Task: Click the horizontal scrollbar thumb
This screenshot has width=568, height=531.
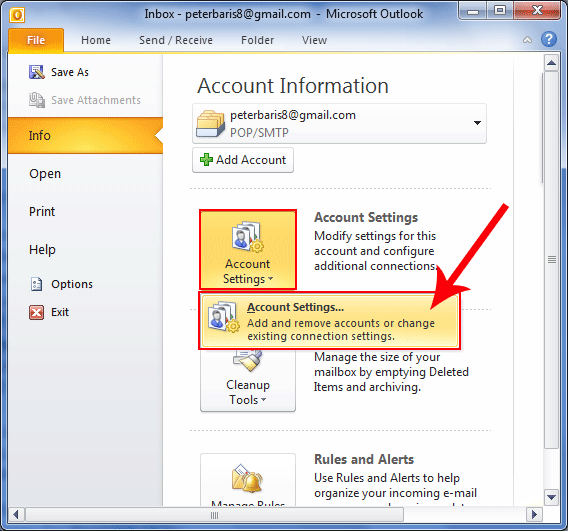Action: click(x=214, y=515)
